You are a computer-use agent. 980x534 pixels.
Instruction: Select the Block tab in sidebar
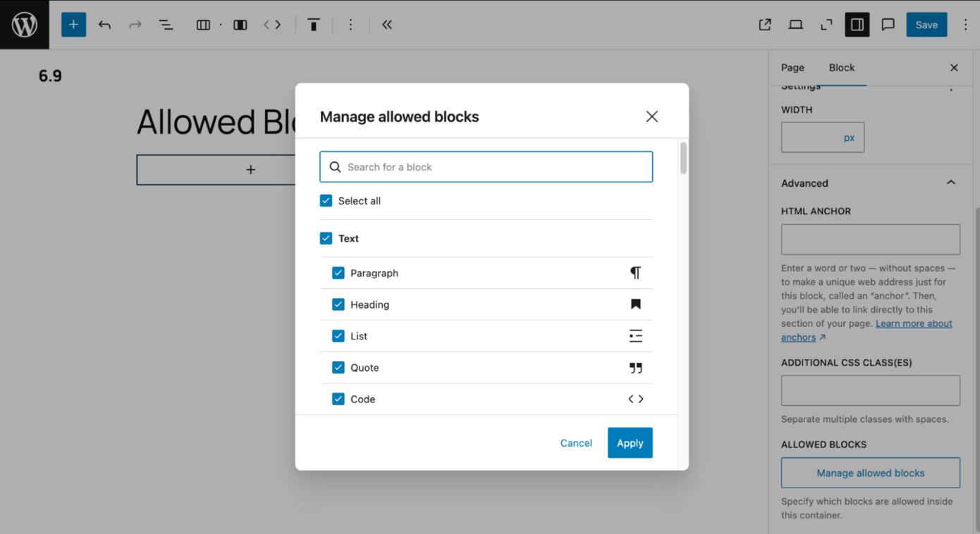point(841,68)
